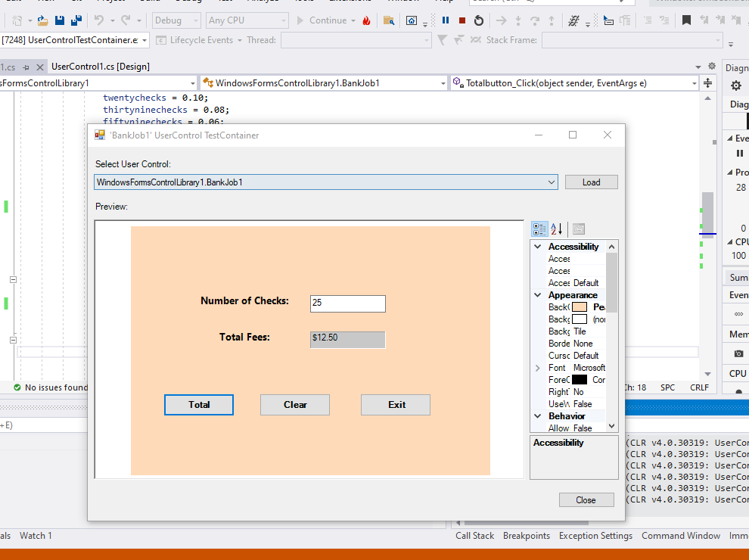Open the Totalbutton_Click member dropdown
749x560 pixels.
[x=575, y=83]
